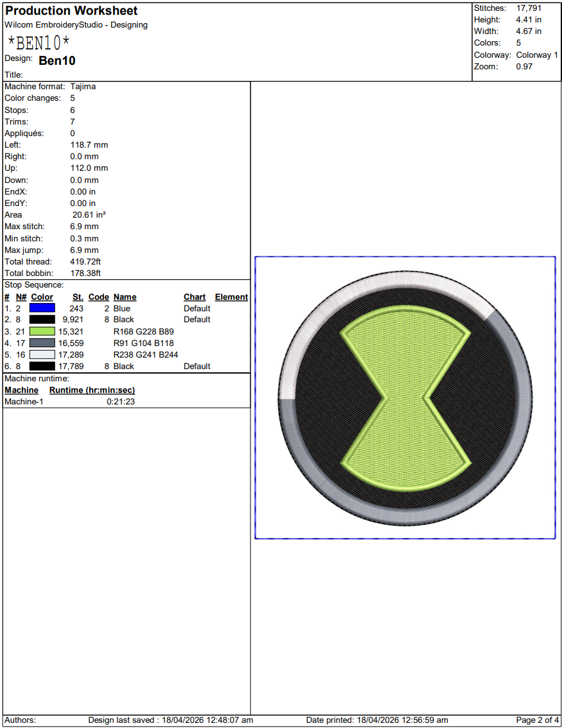
Task: Click the Machine format Tajima value
Action: (x=83, y=87)
